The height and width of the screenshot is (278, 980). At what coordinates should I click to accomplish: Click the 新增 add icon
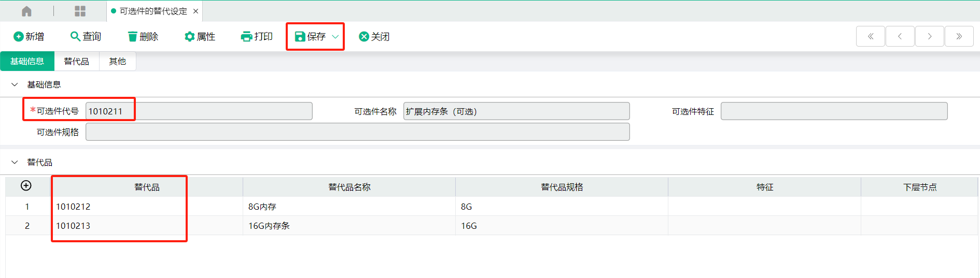click(18, 36)
